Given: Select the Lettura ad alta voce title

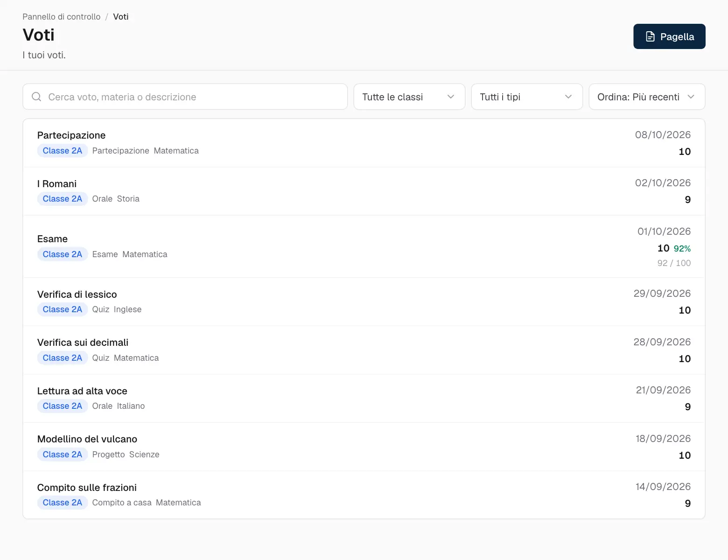Looking at the screenshot, I should pos(82,391).
